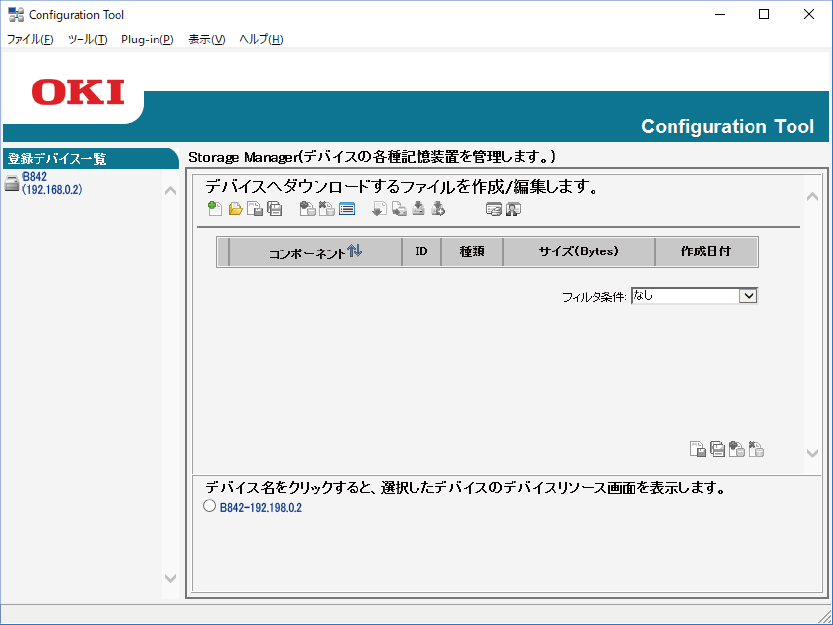Open the フィルタ条件 dropdown

pyautogui.click(x=694, y=296)
